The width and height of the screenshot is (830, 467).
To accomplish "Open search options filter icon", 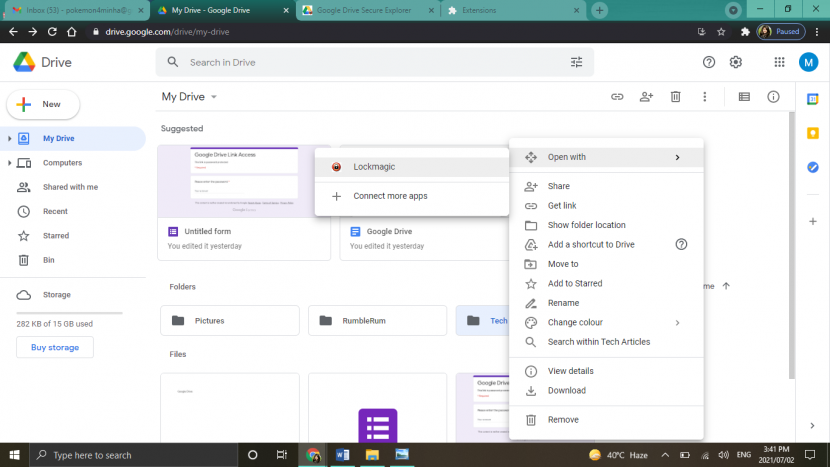I will click(x=576, y=62).
